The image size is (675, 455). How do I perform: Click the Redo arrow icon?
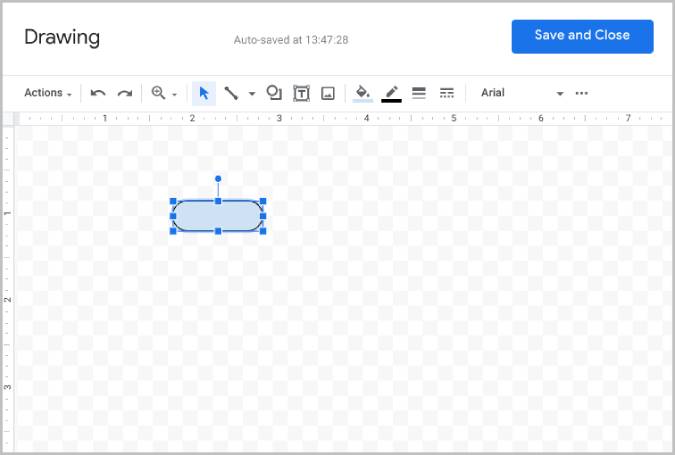[x=125, y=93]
